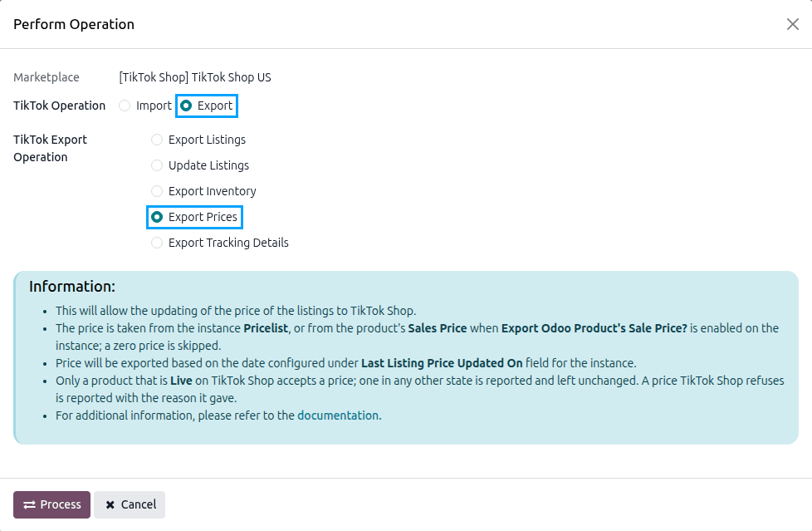Pick the Export Inventory operation

(x=156, y=191)
